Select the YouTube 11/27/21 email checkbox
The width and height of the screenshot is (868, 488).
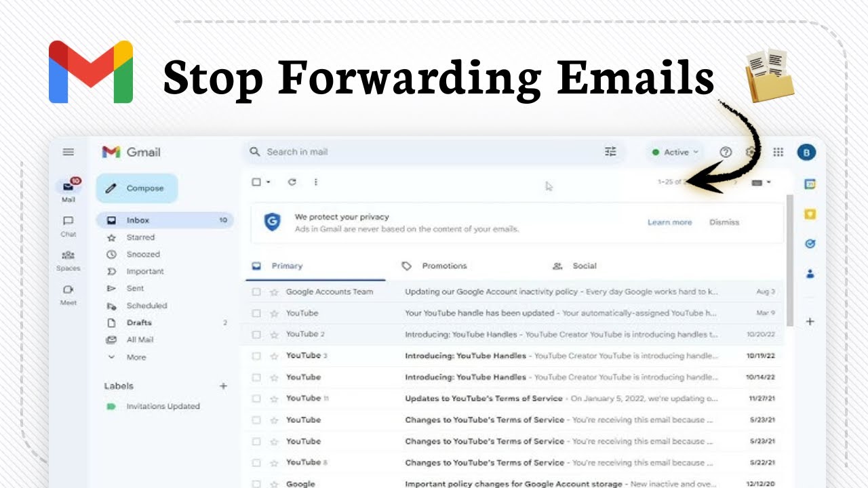[256, 399]
